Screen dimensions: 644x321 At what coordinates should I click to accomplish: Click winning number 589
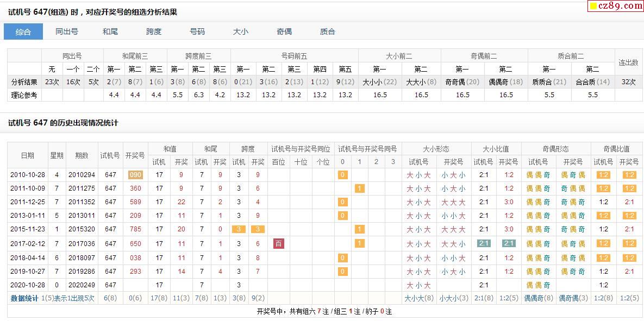135,202
